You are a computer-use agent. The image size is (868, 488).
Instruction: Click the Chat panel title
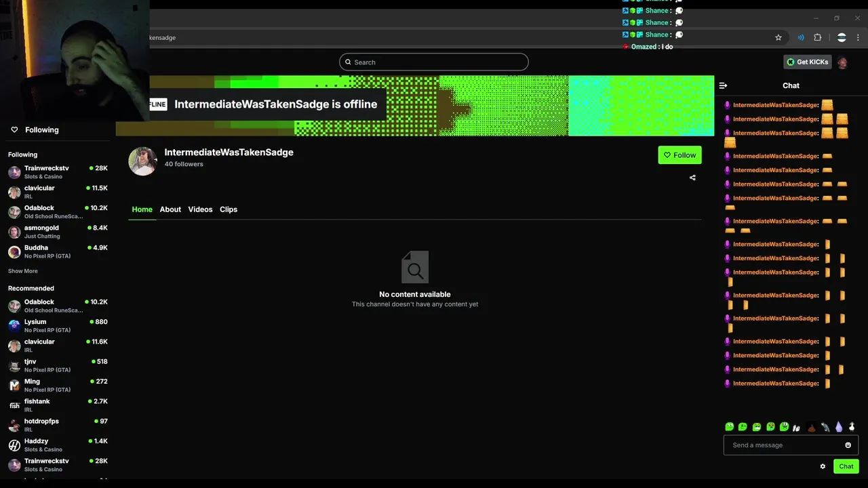[x=791, y=85]
